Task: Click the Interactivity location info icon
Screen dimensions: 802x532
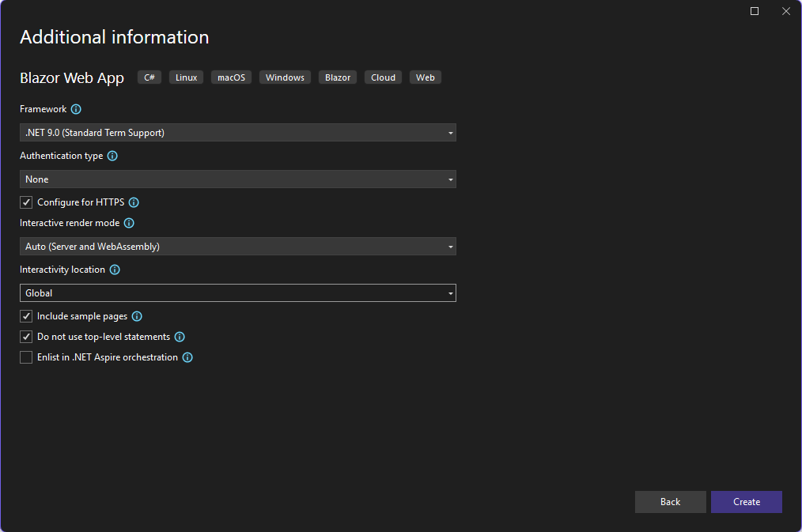Action: 115,270
